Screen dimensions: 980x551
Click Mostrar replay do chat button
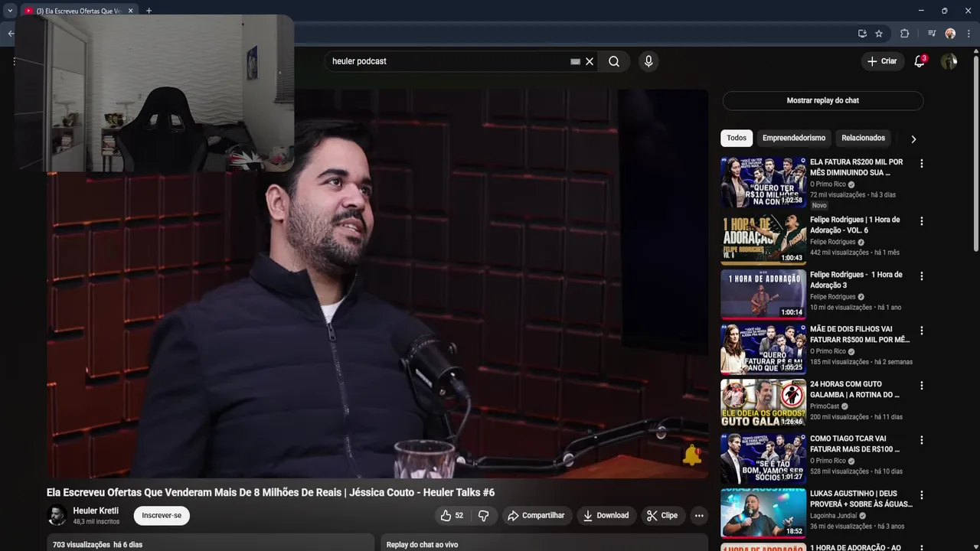click(823, 100)
